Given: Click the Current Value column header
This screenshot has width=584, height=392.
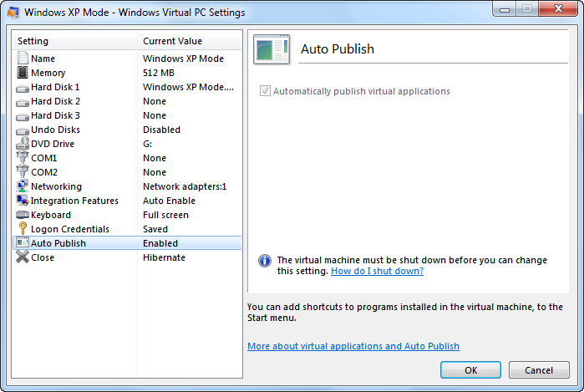Looking at the screenshot, I should click(190, 41).
